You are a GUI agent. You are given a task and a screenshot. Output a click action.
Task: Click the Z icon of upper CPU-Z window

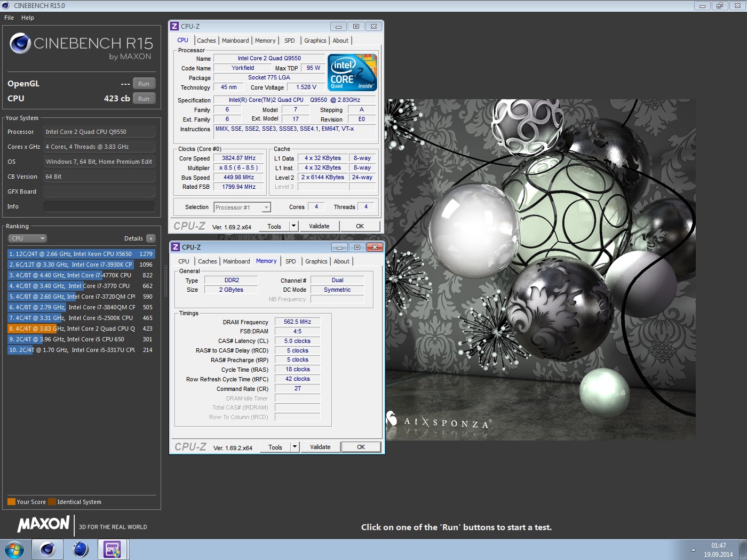(x=174, y=26)
